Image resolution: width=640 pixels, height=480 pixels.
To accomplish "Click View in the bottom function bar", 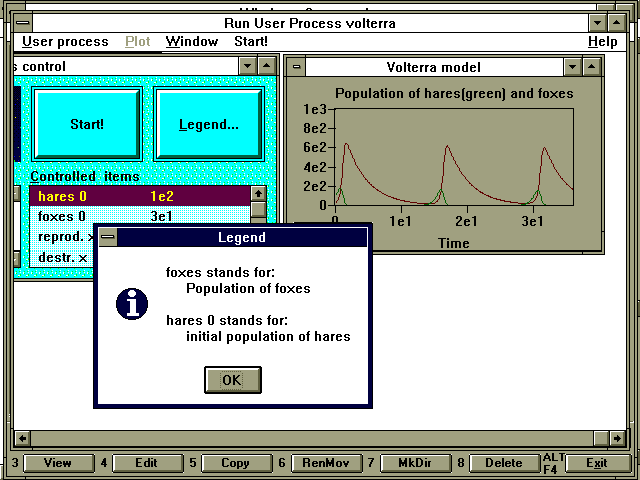I will [x=58, y=463].
